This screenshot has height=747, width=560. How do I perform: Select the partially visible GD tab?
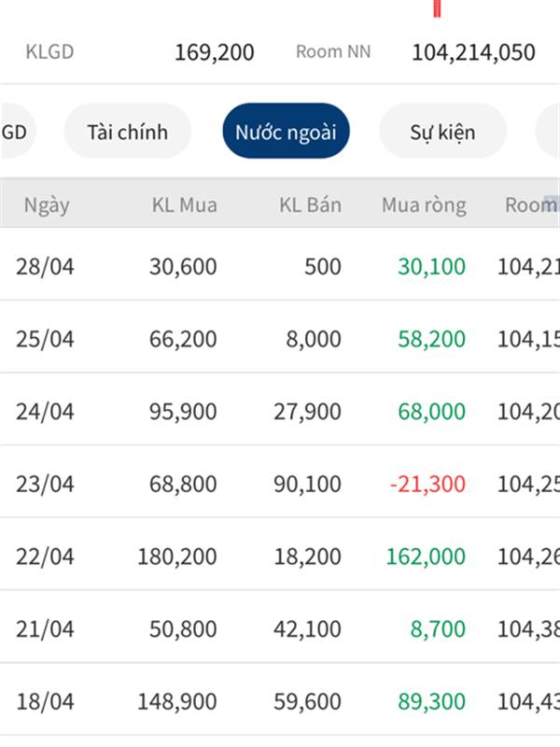[17, 131]
